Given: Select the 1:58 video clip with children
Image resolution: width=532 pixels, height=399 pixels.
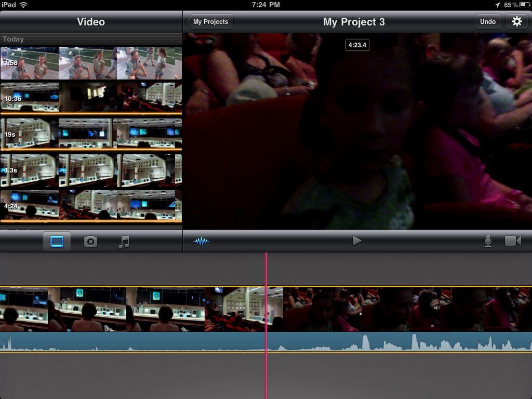Looking at the screenshot, I should point(91,63).
